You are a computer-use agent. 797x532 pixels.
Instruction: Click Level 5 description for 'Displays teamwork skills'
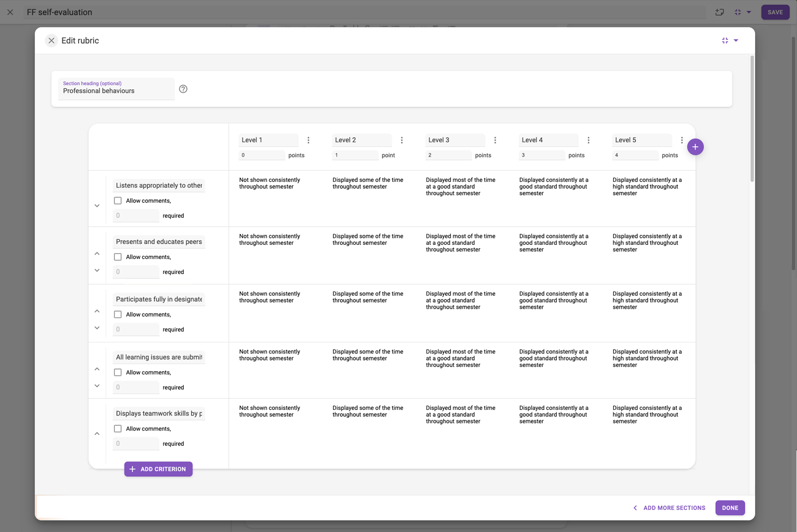647,415
